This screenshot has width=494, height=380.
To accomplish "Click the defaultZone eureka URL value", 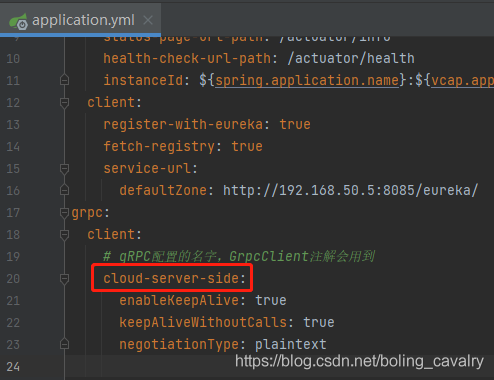I will point(351,190).
